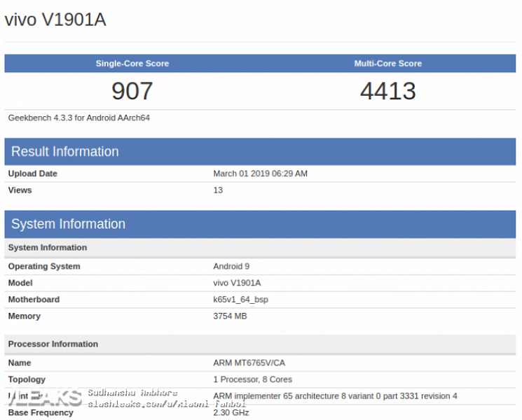Click the gray System Information subheader row

[260, 248]
